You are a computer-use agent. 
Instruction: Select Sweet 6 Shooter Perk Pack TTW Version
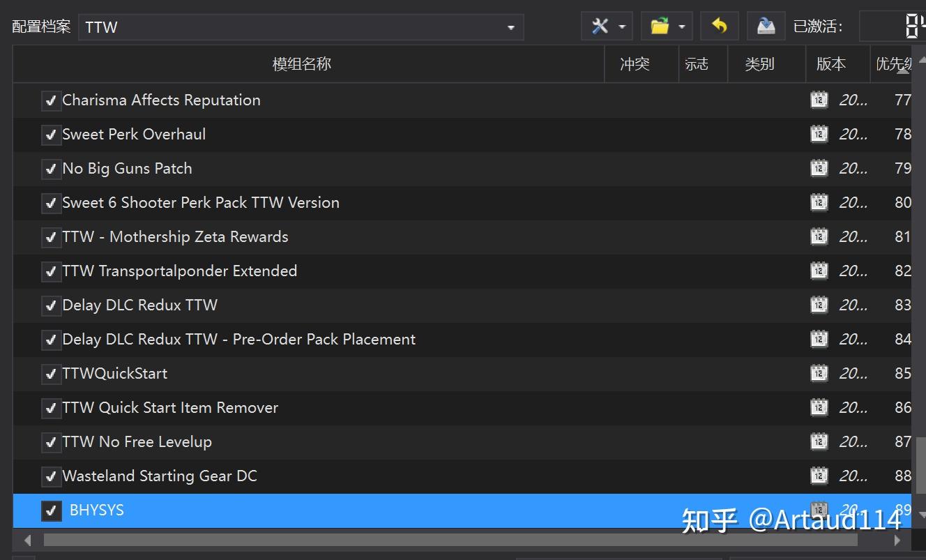tap(201, 202)
